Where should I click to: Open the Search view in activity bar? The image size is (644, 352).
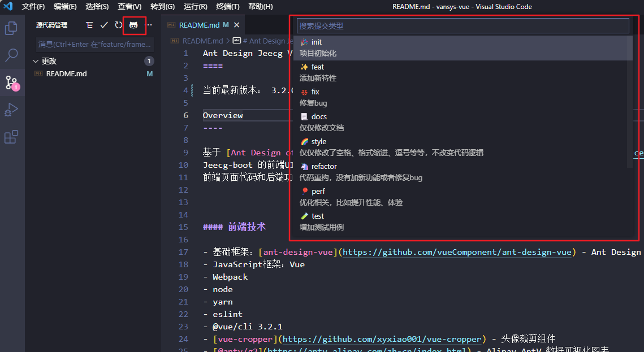tap(11, 55)
